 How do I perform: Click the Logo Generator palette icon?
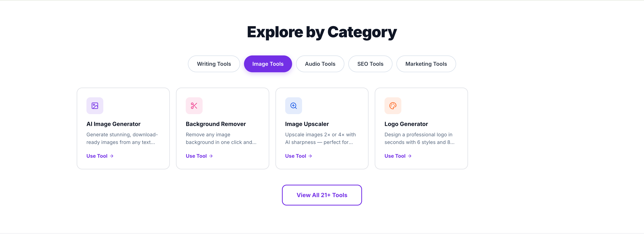pyautogui.click(x=393, y=106)
